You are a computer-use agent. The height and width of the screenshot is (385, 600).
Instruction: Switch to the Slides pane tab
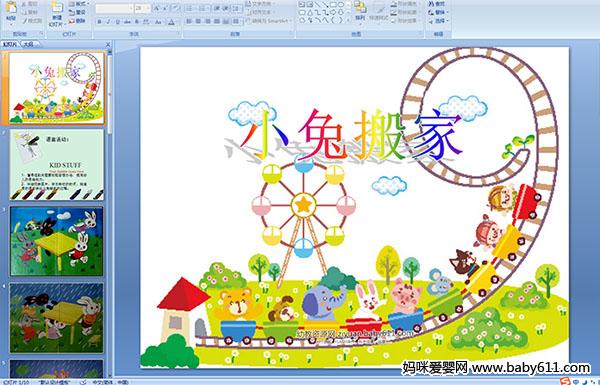(x=10, y=44)
